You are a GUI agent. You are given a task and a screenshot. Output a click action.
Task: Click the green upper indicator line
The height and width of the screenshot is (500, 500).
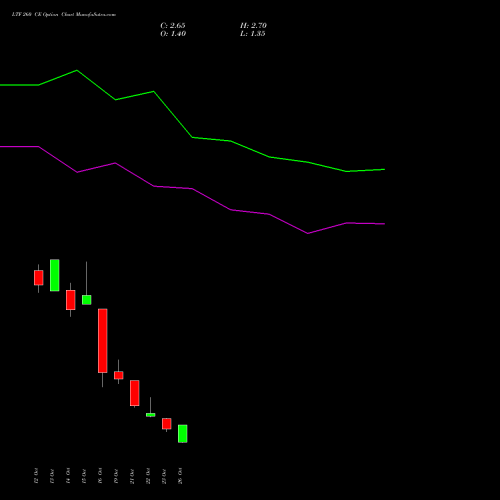tap(192, 137)
